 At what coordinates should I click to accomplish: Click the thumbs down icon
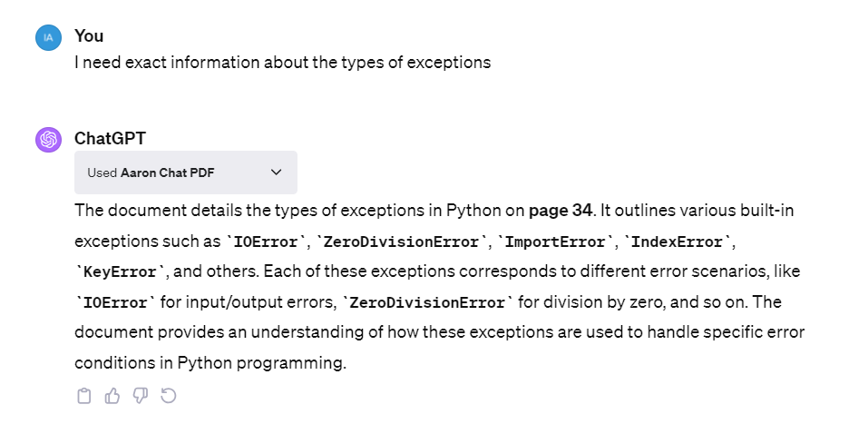[x=140, y=395]
